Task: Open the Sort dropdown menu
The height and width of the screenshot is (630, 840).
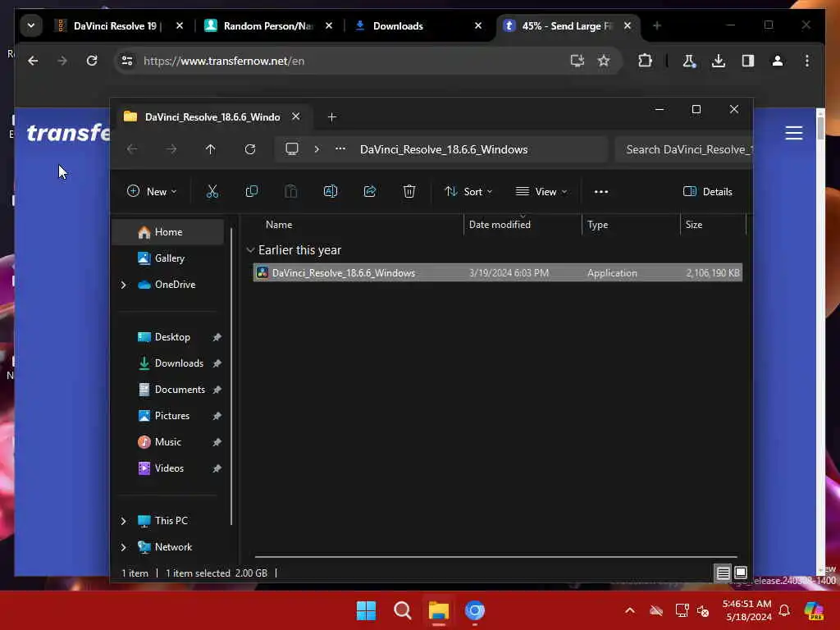Action: (x=468, y=191)
